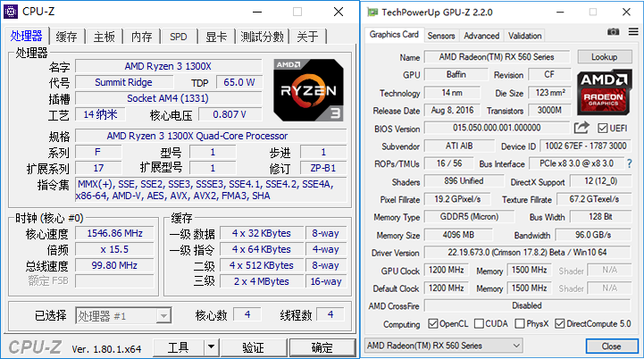Click the 核心数 value field

(x=247, y=314)
